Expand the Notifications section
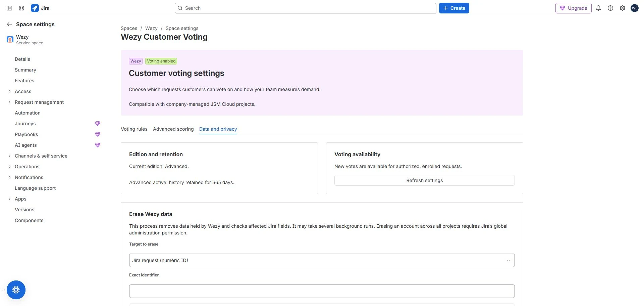This screenshot has height=306, width=644. click(9, 177)
